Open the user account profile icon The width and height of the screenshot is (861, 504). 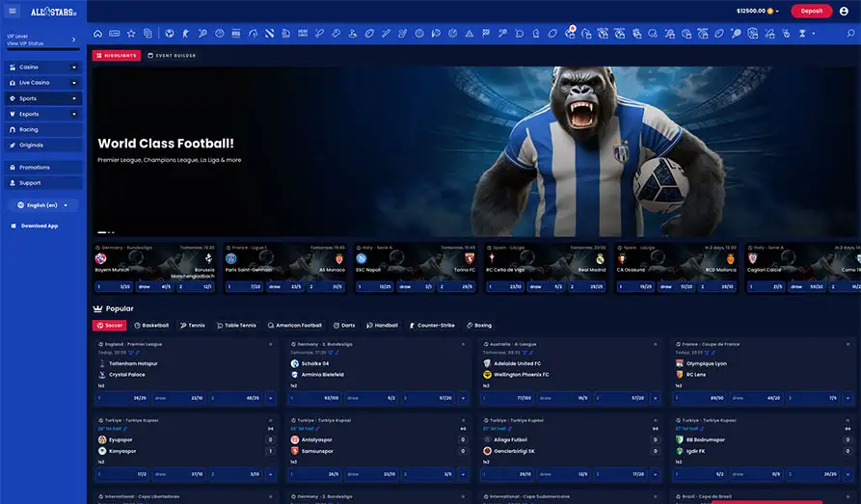click(844, 11)
